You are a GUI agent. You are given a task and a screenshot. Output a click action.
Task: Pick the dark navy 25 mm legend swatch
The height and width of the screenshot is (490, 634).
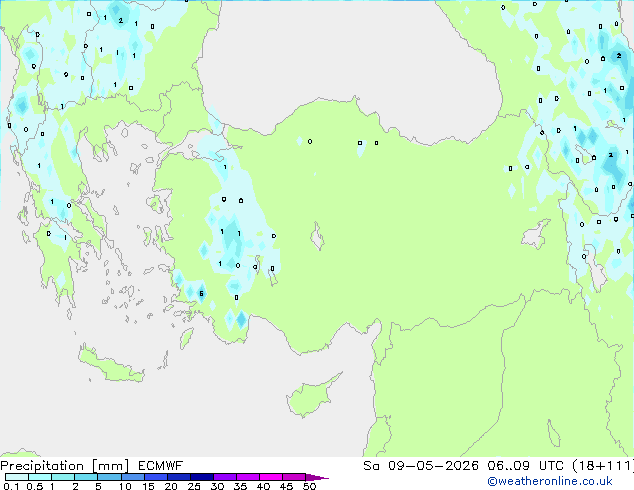[x=202, y=477]
